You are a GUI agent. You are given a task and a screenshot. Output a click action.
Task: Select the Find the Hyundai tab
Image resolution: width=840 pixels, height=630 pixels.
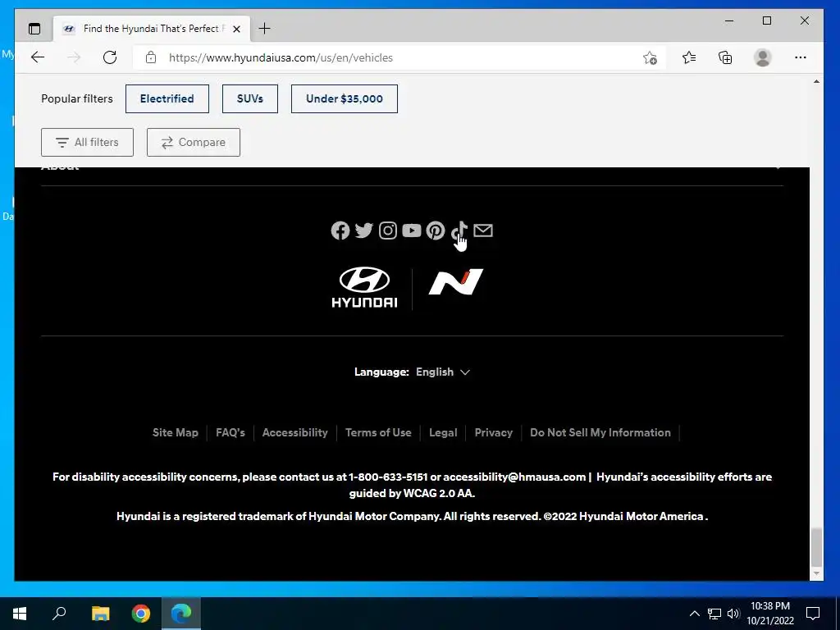151,29
